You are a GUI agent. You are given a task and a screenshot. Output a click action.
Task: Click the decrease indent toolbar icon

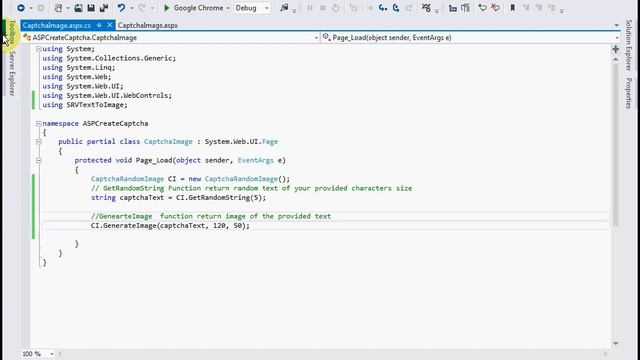(453, 8)
